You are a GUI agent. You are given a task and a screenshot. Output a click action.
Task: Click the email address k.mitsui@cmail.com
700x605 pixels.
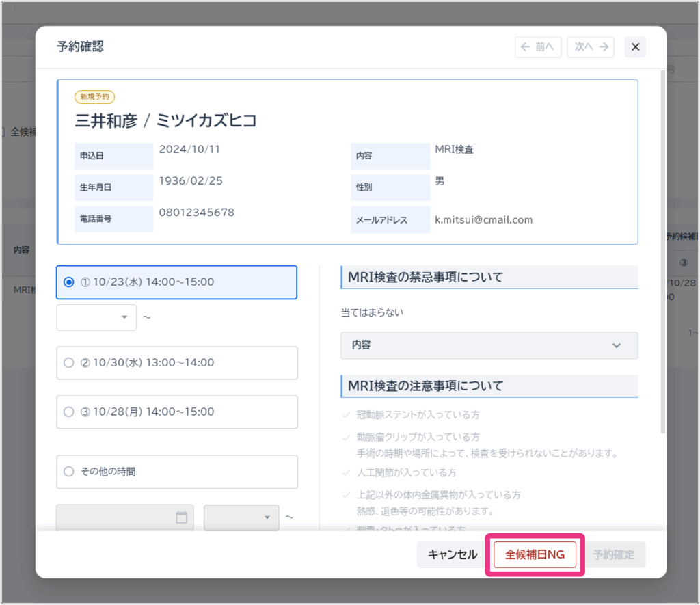coord(483,220)
